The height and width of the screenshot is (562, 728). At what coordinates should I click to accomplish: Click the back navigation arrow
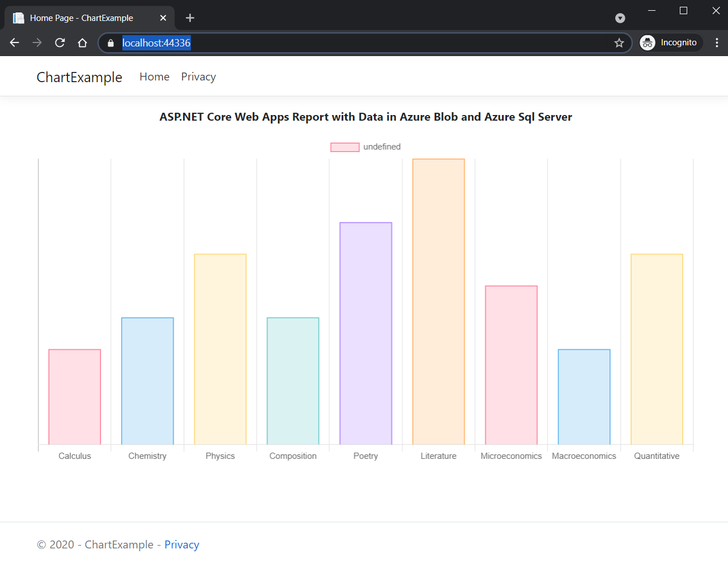click(x=14, y=42)
